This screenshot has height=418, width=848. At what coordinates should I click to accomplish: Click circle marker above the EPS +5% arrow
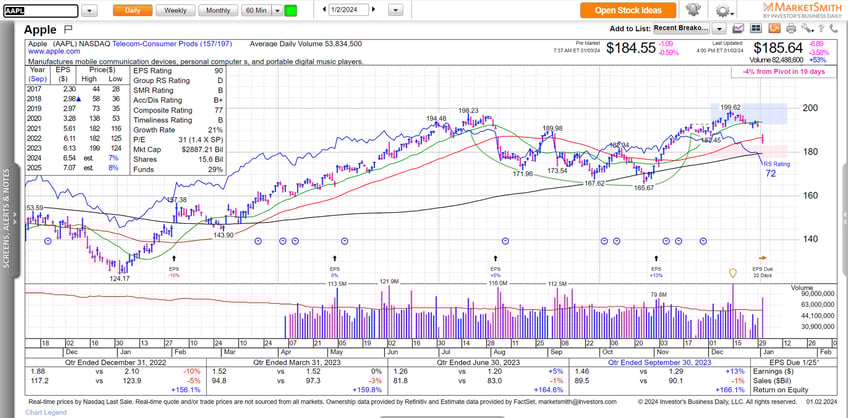(505, 241)
